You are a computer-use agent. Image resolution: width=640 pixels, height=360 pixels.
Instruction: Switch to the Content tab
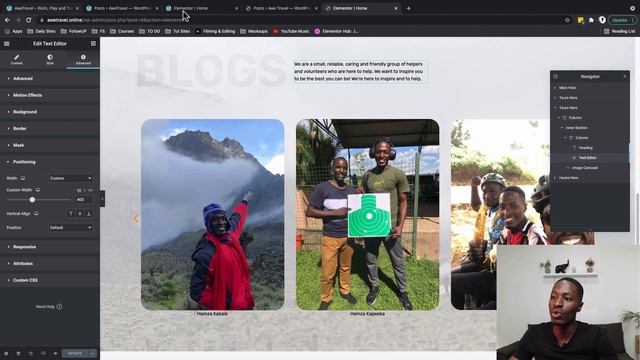point(17,60)
